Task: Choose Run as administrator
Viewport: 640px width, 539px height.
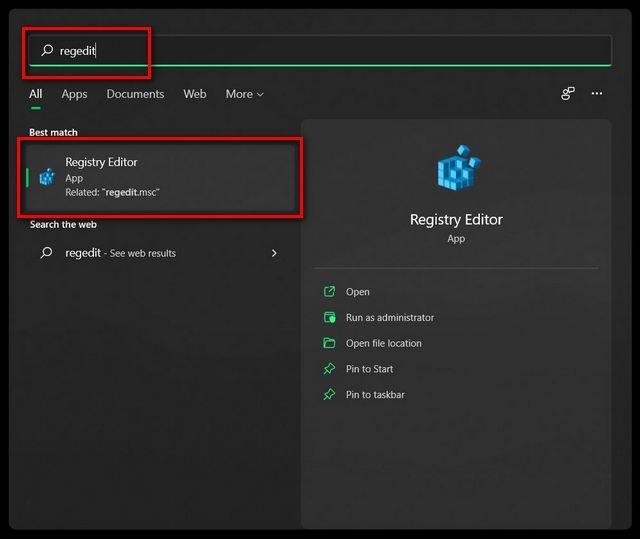Action: pyautogui.click(x=390, y=318)
